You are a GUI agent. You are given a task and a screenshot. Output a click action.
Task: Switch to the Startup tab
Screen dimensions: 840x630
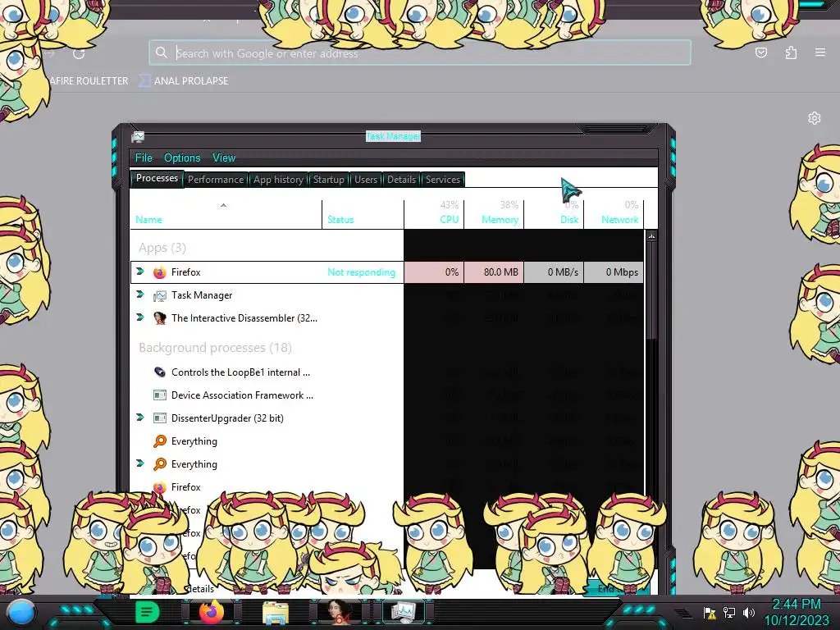328,180
